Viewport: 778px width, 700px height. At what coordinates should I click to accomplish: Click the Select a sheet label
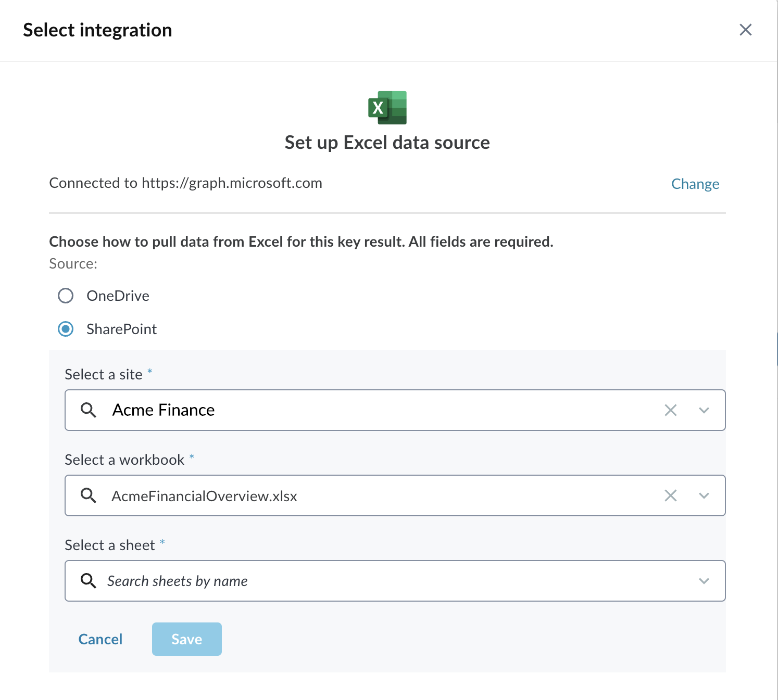click(x=110, y=545)
